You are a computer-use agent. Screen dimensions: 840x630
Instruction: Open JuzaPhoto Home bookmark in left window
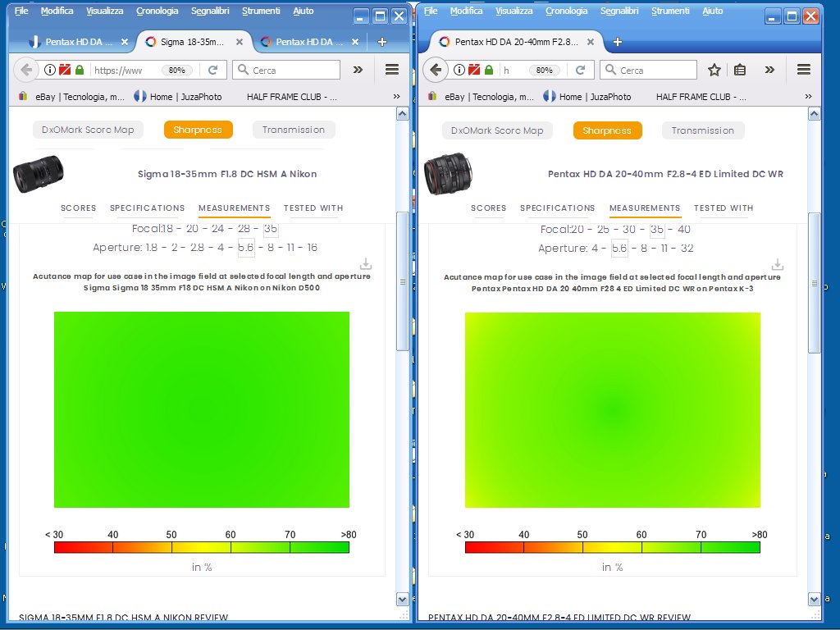[178, 97]
